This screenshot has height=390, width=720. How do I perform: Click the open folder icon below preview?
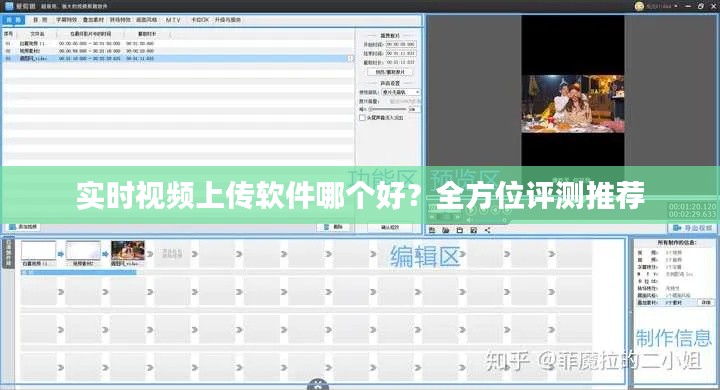pyautogui.click(x=445, y=230)
